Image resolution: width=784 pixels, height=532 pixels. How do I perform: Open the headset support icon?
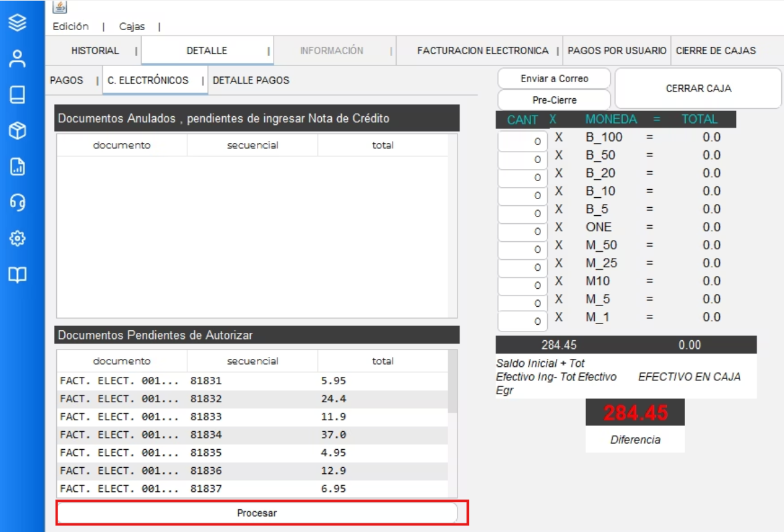[x=17, y=203]
